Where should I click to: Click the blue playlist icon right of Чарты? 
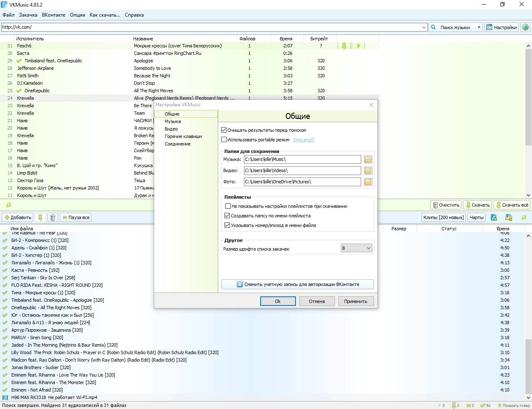point(494,217)
